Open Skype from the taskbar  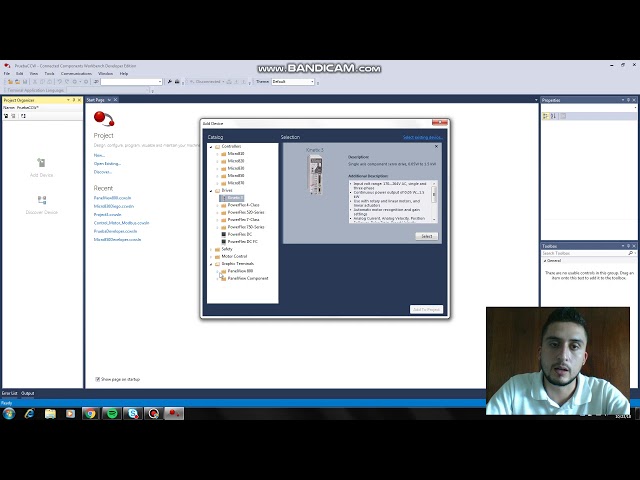click(133, 413)
